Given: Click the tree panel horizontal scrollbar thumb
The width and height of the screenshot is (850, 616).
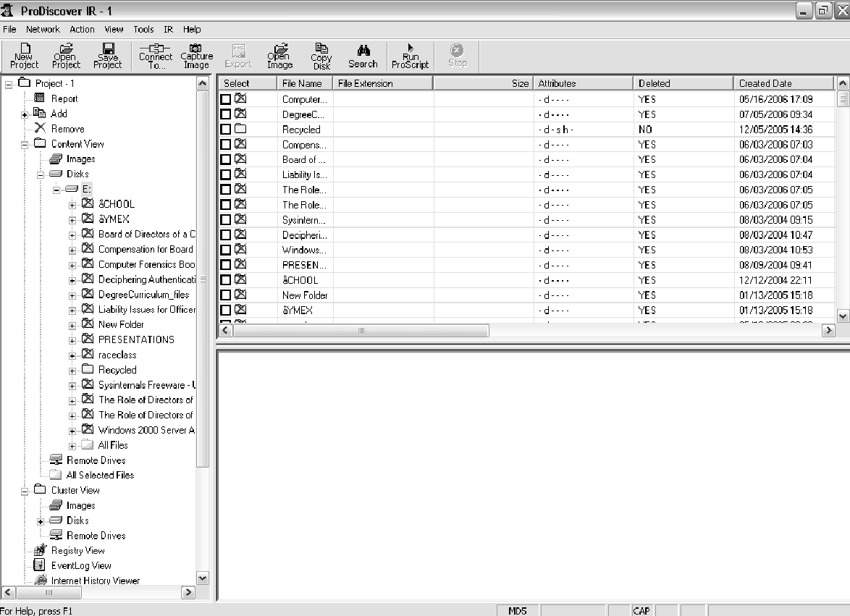Looking at the screenshot, I should (49, 593).
